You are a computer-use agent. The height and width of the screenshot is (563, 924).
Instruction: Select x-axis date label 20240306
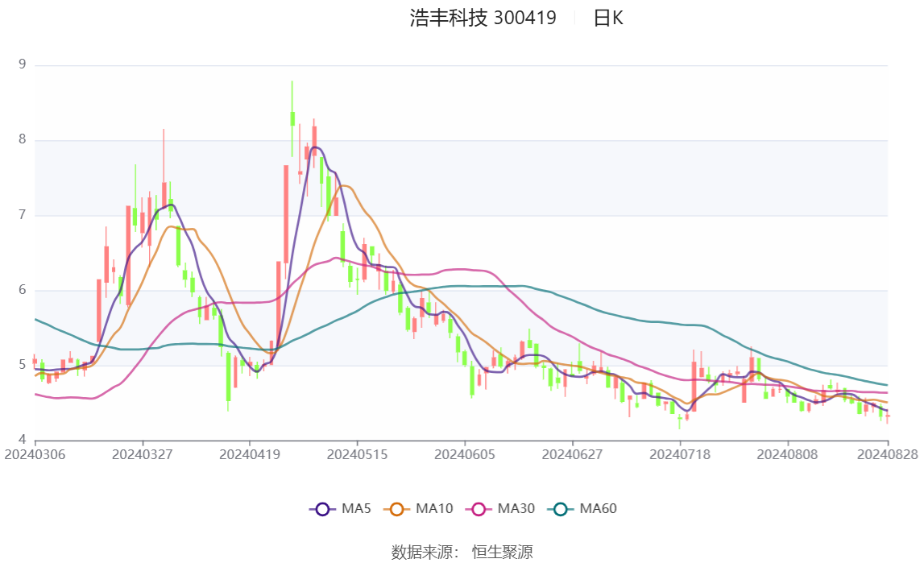[x=35, y=454]
